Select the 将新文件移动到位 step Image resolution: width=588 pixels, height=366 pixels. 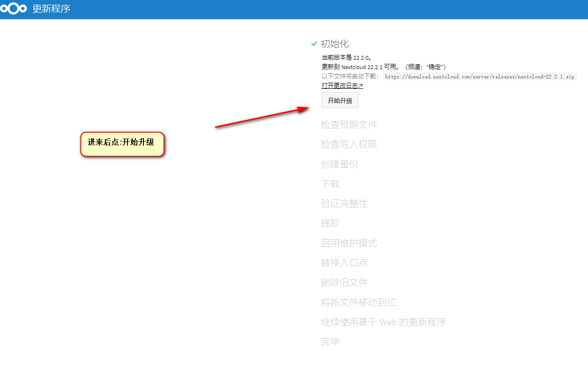pos(358,302)
